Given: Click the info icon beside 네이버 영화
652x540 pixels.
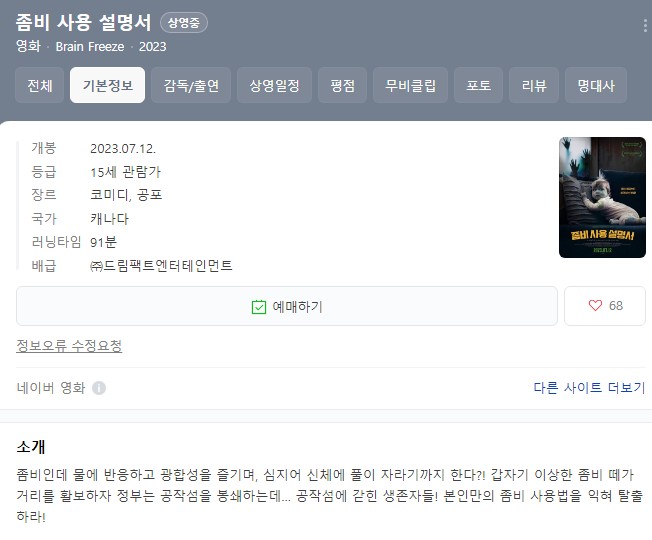Looking at the screenshot, I should 99,388.
